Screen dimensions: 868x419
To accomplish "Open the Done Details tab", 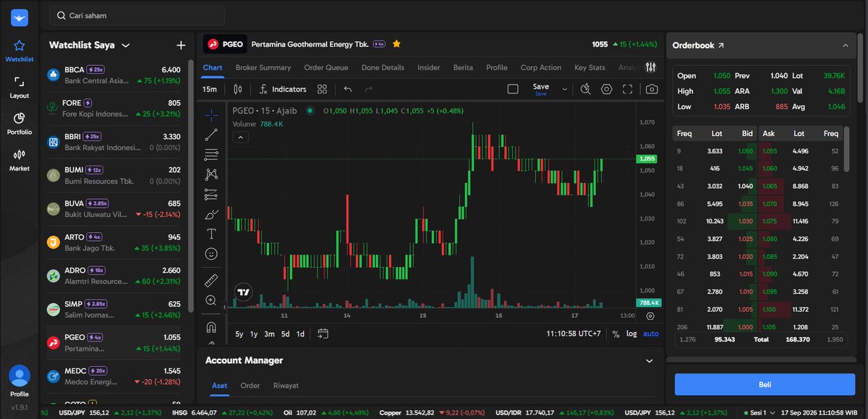I will (383, 67).
